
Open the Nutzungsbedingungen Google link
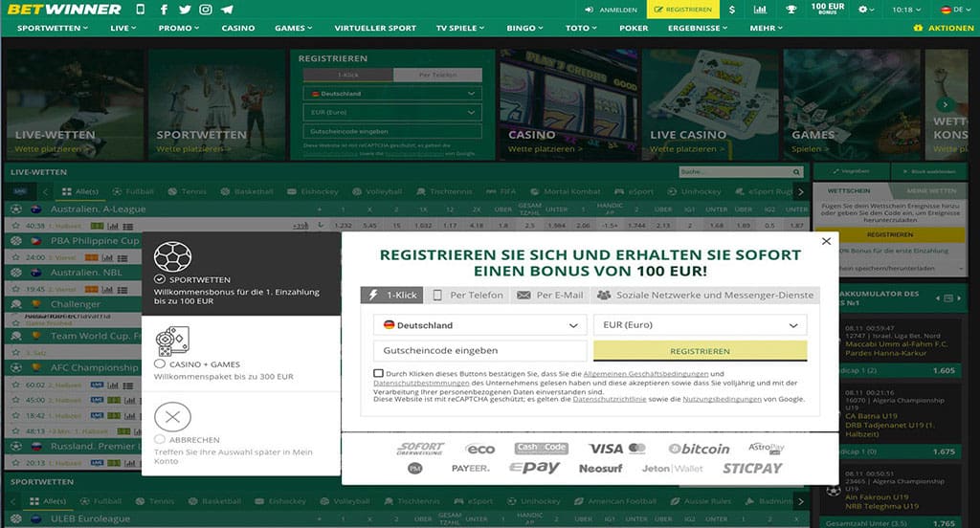click(722, 399)
